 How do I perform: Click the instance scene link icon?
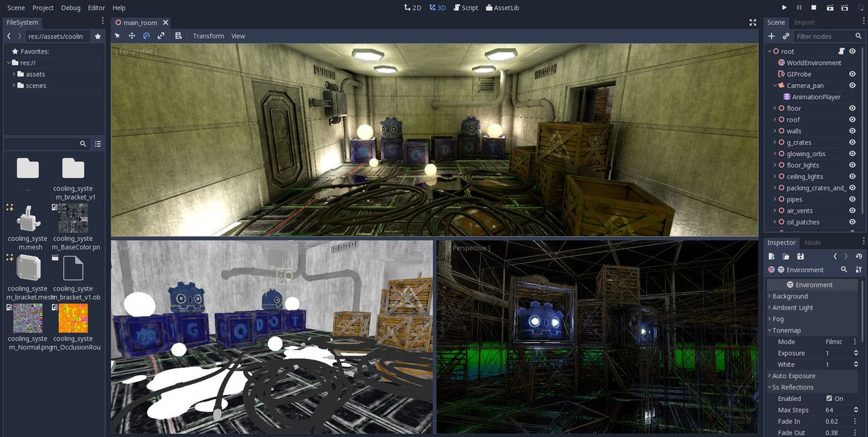click(786, 36)
